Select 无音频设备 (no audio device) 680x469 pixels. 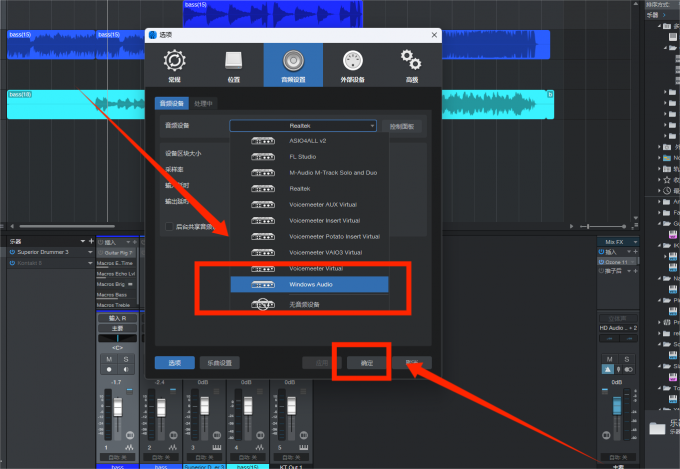[309, 305]
